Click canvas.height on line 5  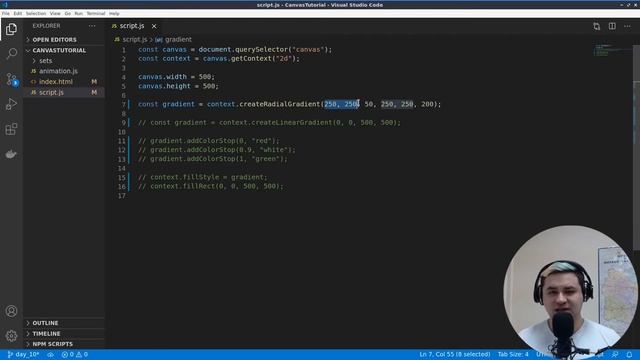pos(164,86)
